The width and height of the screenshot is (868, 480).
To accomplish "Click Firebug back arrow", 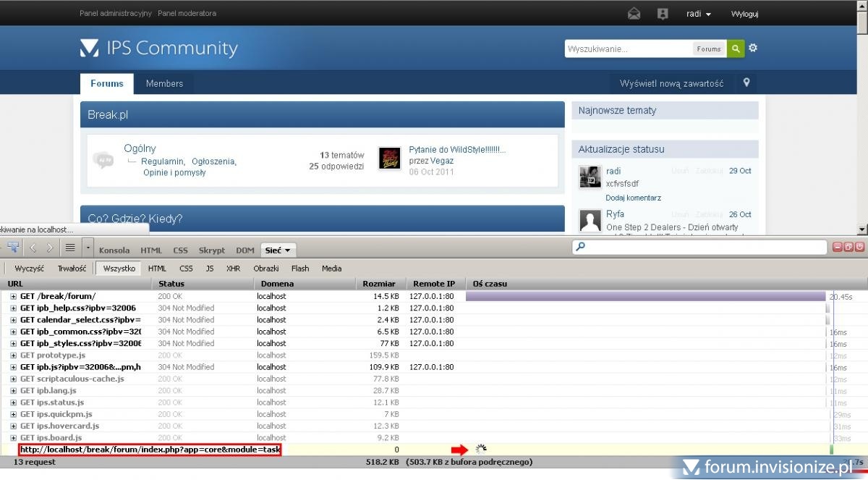I will pos(33,248).
